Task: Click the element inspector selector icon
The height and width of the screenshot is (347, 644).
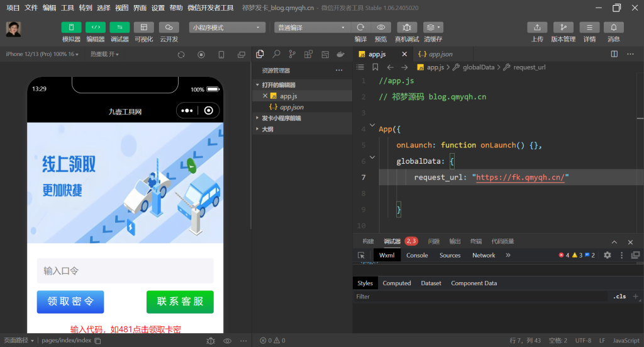Action: tap(362, 255)
